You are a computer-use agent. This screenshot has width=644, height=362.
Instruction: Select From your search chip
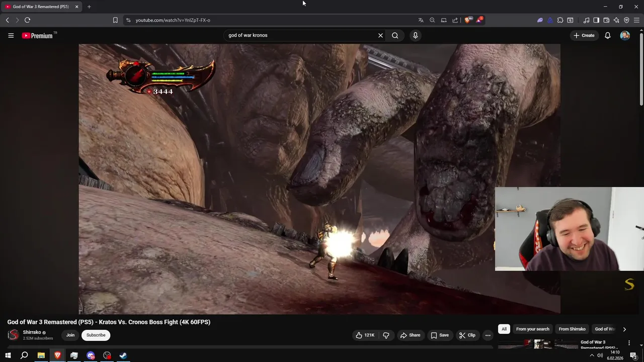point(532,329)
